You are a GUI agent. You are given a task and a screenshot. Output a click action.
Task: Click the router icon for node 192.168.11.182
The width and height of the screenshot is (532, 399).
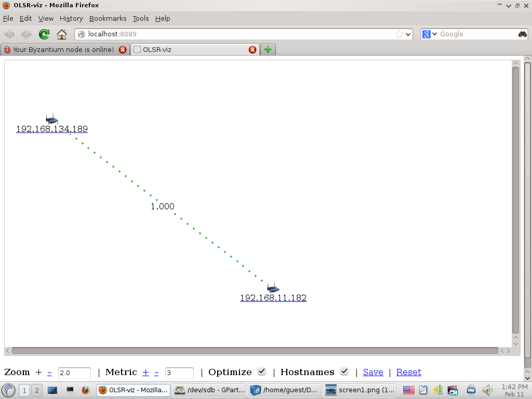(273, 287)
